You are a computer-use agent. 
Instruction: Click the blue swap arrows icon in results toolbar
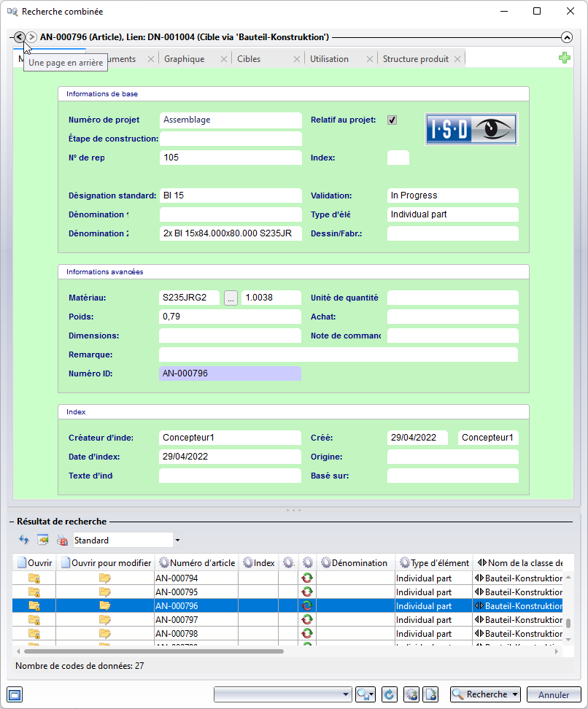coord(24,540)
